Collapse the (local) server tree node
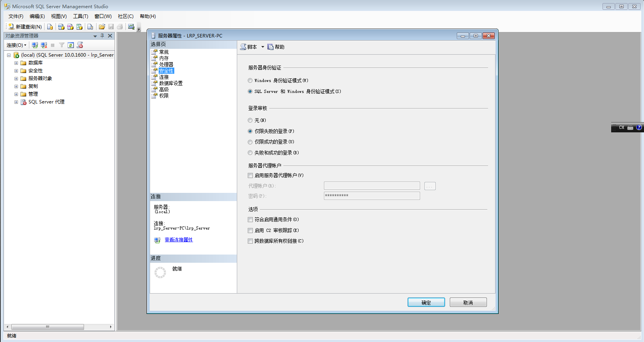Screen dimensions: 644x342 point(9,55)
